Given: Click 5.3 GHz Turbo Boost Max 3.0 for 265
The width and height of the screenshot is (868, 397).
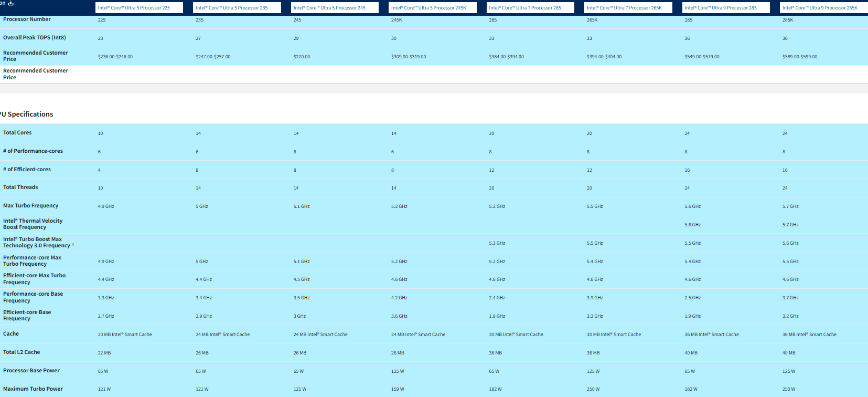Looking at the screenshot, I should point(497,243).
